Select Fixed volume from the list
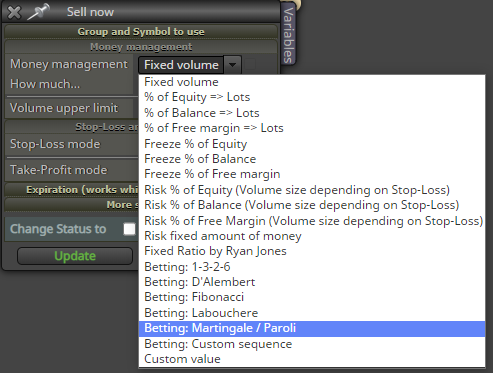Viewport: 493px width, 373px height. [312, 82]
